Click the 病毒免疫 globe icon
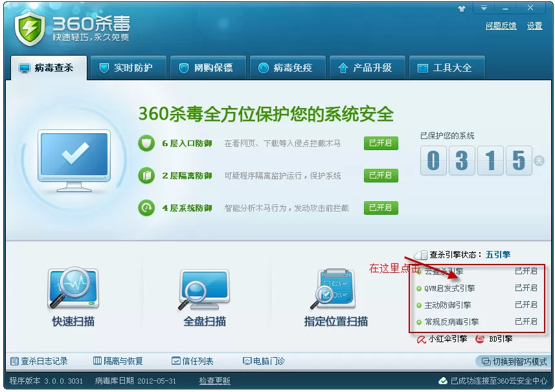The width and height of the screenshot is (555, 392). point(264,68)
